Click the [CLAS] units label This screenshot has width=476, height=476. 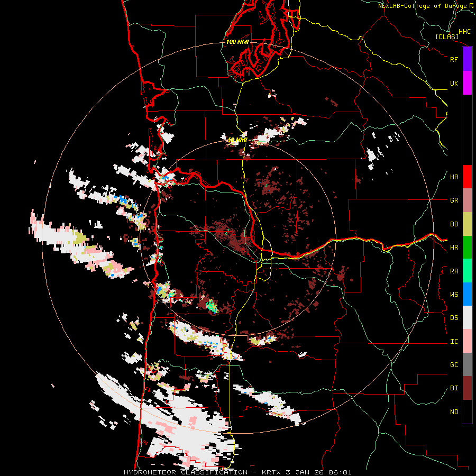447,37
